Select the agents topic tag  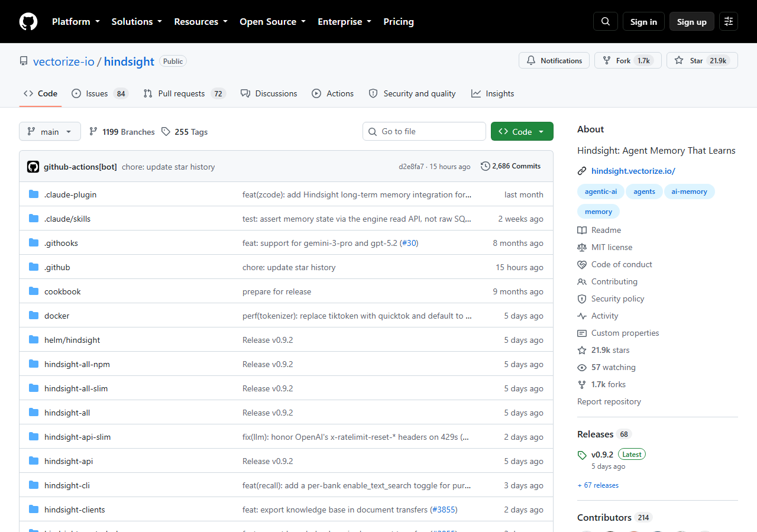tap(645, 192)
